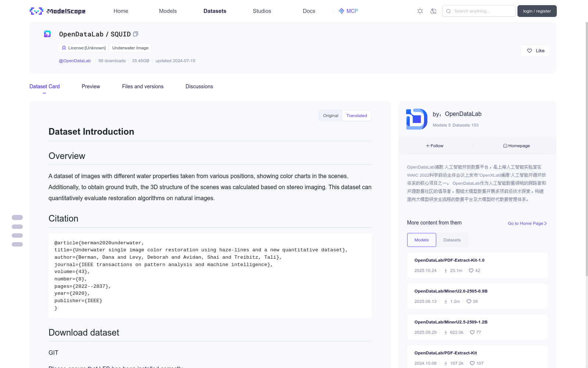The image size is (588, 368).
Task: Open the Docs page
Action: click(x=309, y=11)
